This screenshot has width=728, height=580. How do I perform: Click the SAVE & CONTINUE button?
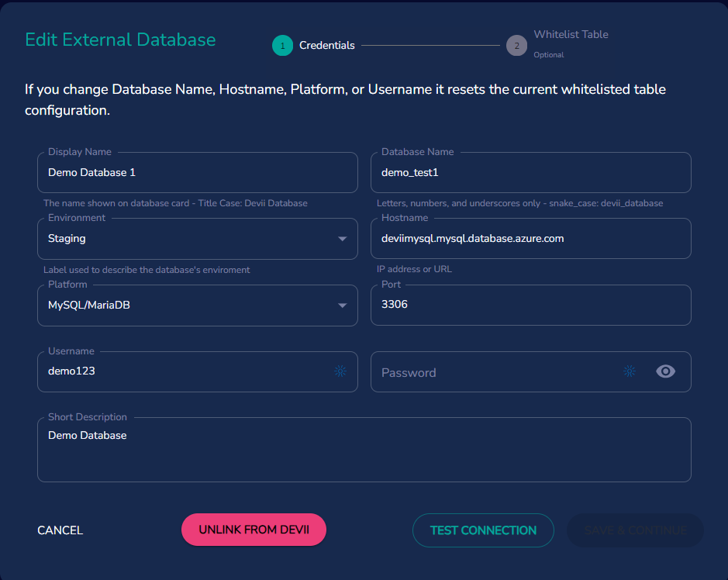point(634,530)
